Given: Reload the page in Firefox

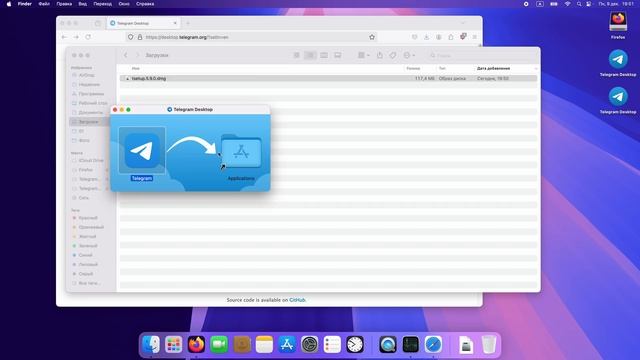Looking at the screenshot, I should 88,37.
